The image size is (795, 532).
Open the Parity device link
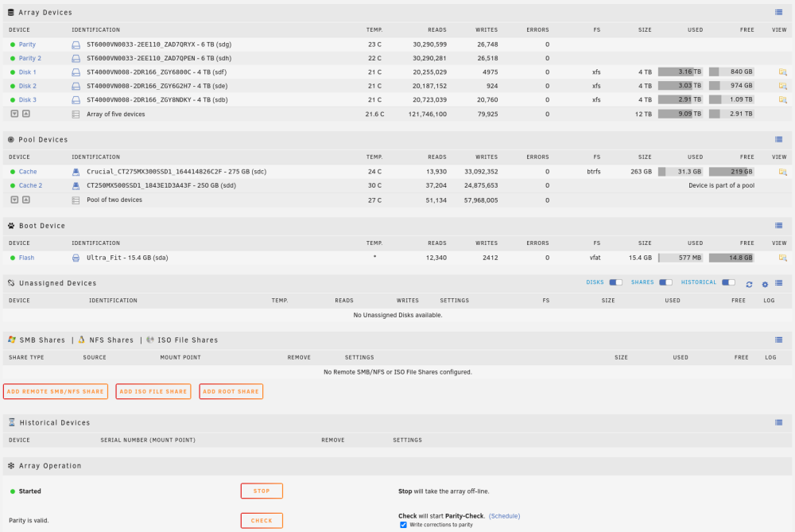point(27,45)
